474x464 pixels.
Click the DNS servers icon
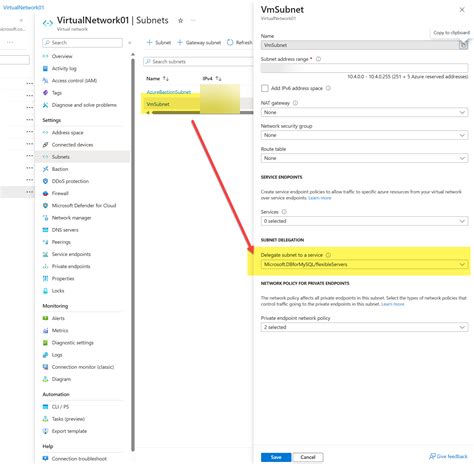point(46,230)
